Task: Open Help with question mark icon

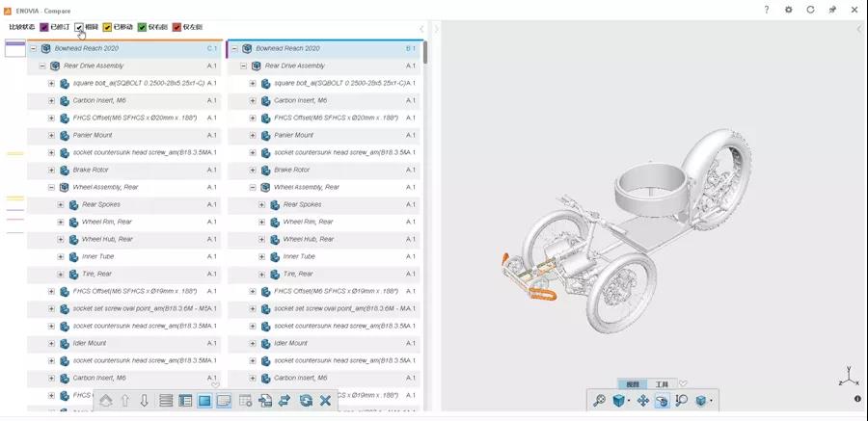Action: tap(767, 10)
